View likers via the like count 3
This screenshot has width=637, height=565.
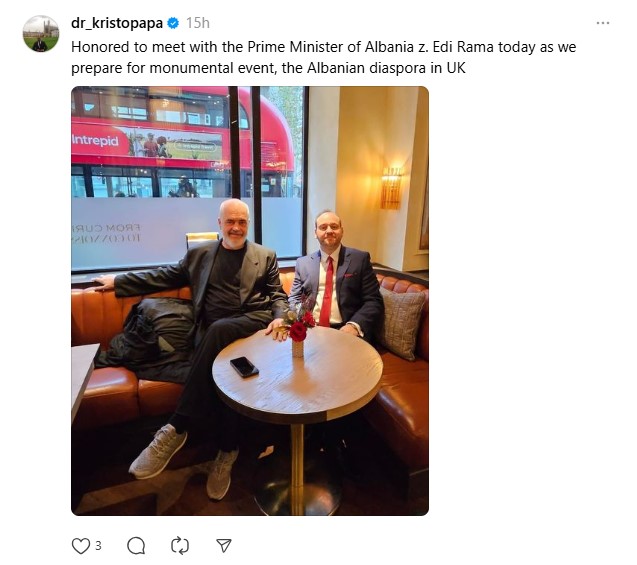point(98,546)
